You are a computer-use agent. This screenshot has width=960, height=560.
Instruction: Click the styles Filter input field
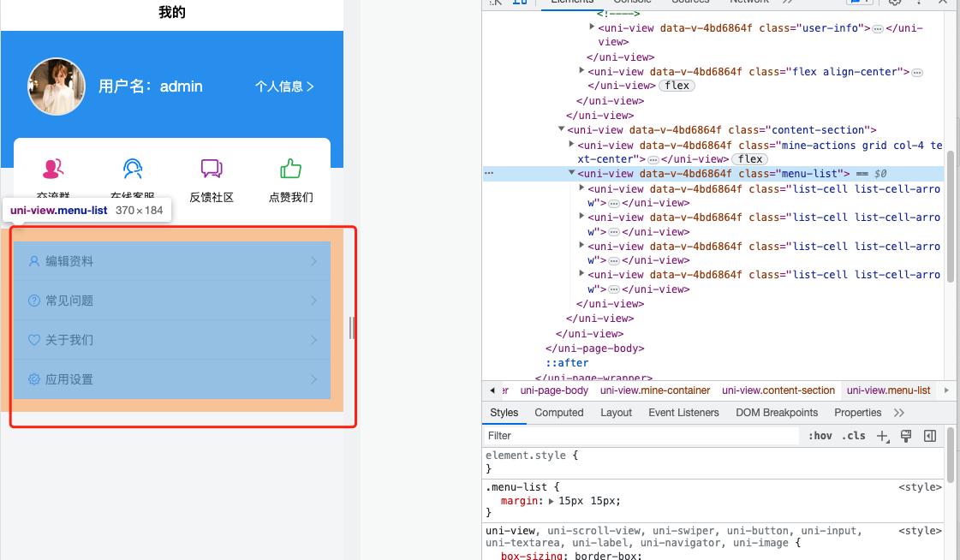(642, 436)
